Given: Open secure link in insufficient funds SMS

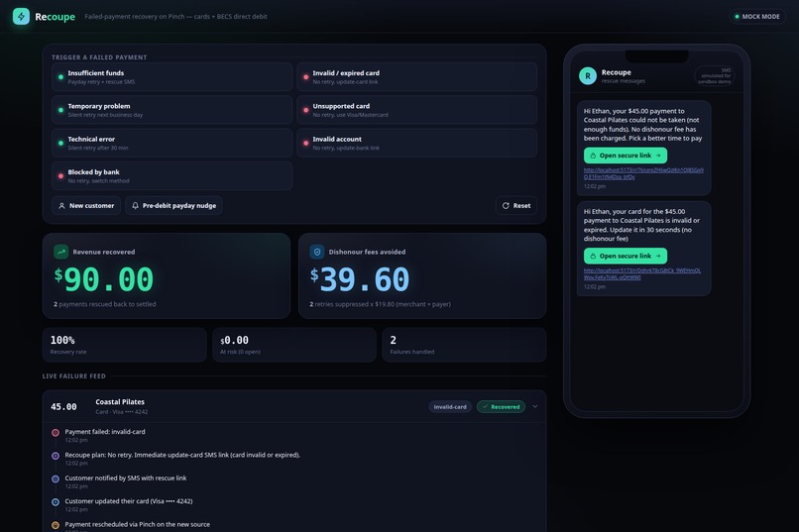Looking at the screenshot, I should [626, 156].
